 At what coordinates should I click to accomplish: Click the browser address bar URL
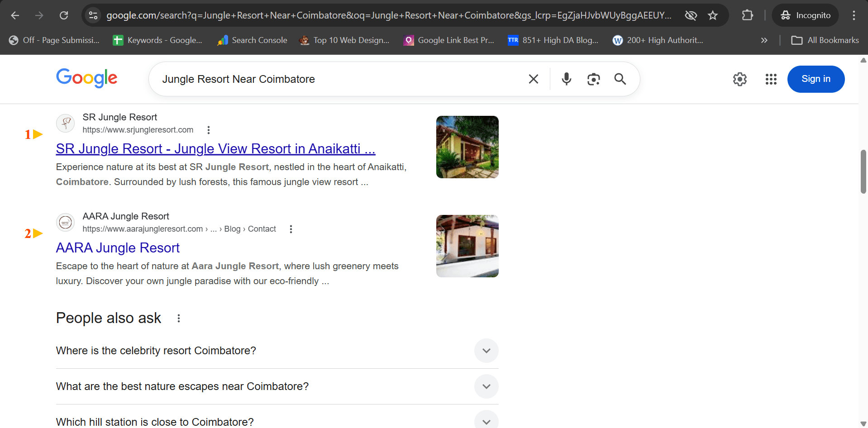(x=389, y=15)
